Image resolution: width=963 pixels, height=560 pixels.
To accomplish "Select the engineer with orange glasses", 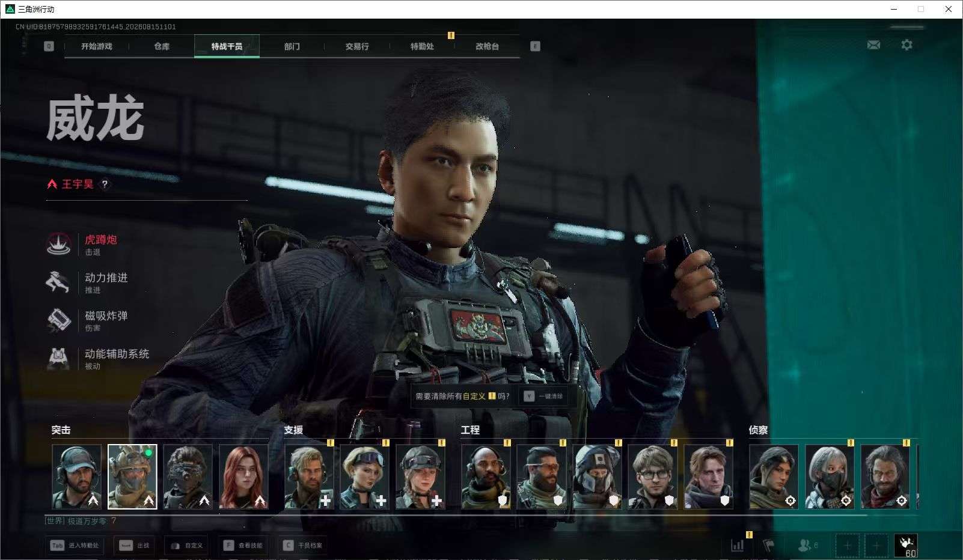I will pos(541,476).
